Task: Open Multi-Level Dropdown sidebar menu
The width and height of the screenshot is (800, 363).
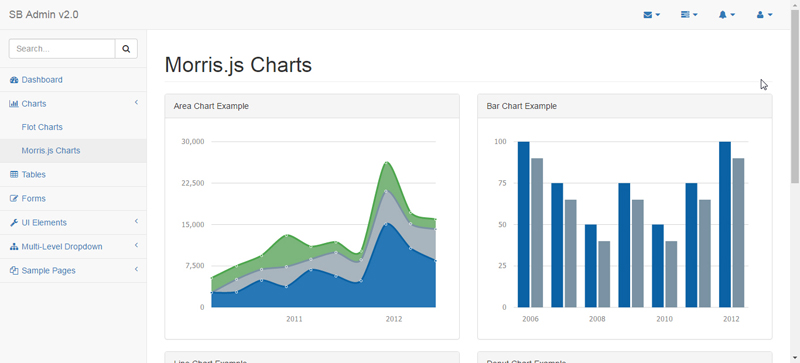Action: tap(73, 247)
